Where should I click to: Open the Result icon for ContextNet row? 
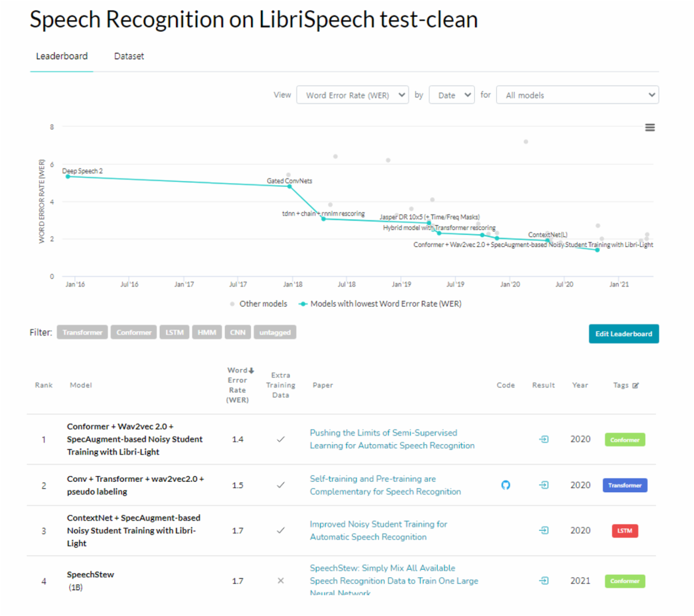coord(543,530)
